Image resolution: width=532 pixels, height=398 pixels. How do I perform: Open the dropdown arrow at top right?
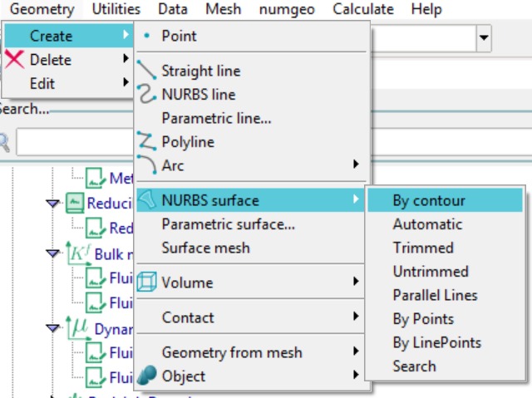click(x=484, y=38)
